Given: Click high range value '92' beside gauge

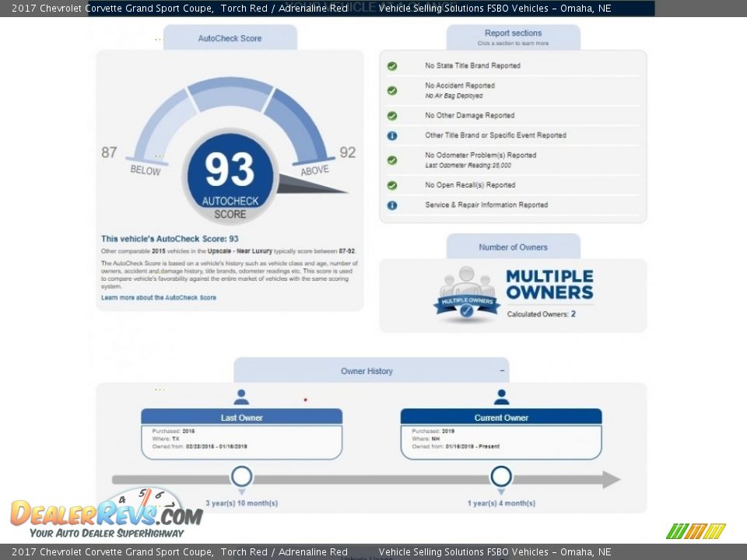Looking at the screenshot, I should 348,152.
